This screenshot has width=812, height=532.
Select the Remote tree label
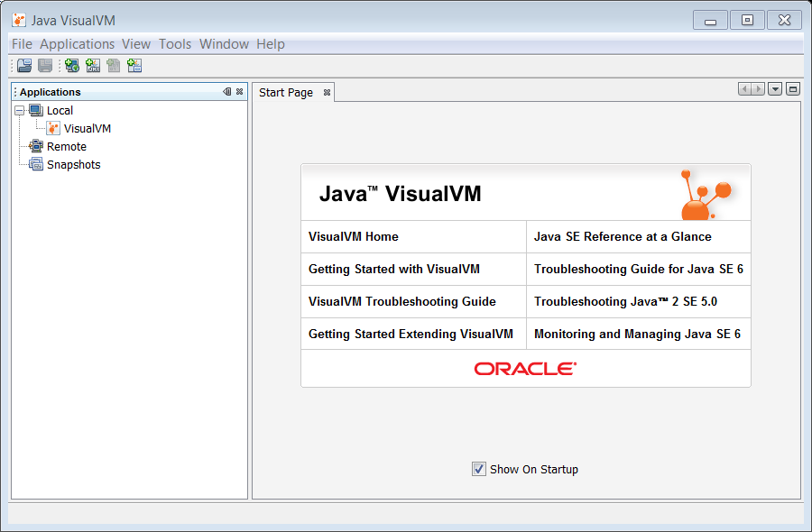tap(67, 146)
